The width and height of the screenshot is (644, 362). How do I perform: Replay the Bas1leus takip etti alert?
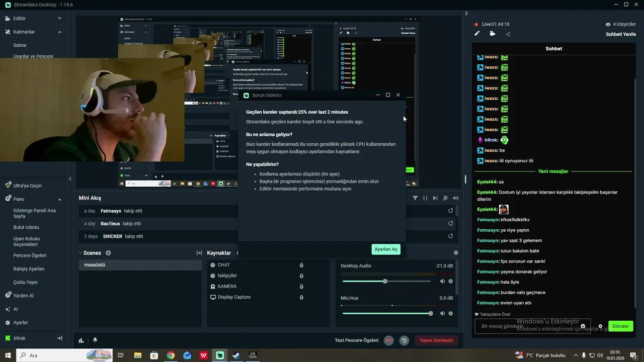click(451, 223)
